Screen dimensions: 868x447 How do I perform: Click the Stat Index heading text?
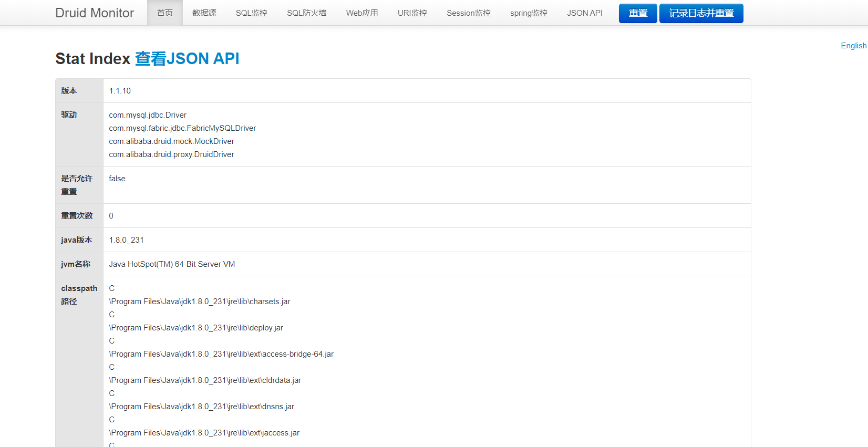(x=92, y=58)
